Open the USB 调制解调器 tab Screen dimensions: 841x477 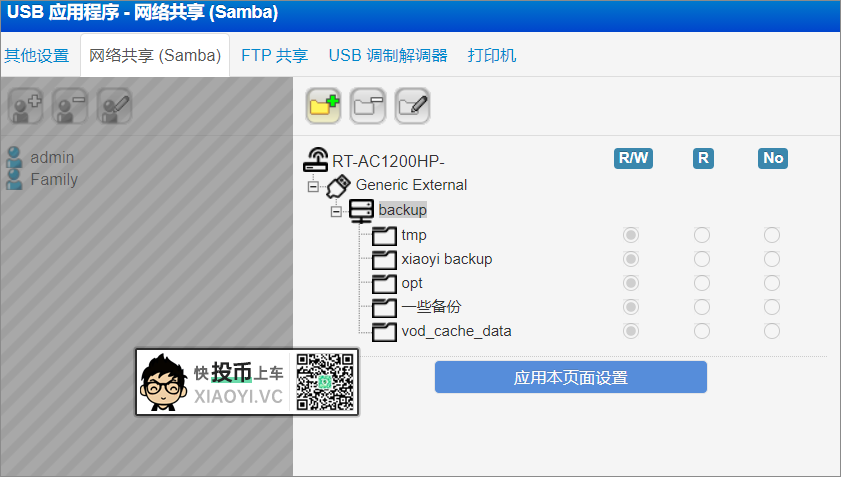(x=388, y=55)
